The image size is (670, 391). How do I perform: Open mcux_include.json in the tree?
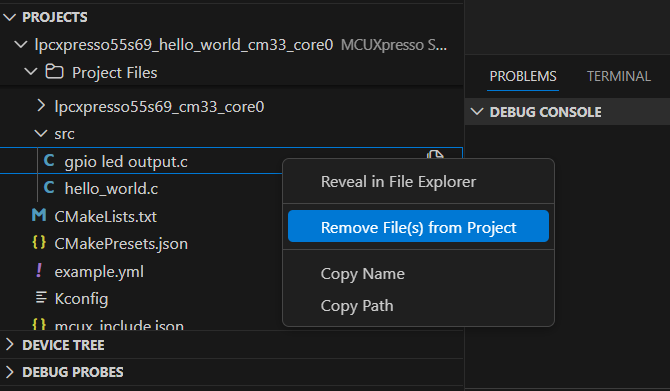[119, 325]
